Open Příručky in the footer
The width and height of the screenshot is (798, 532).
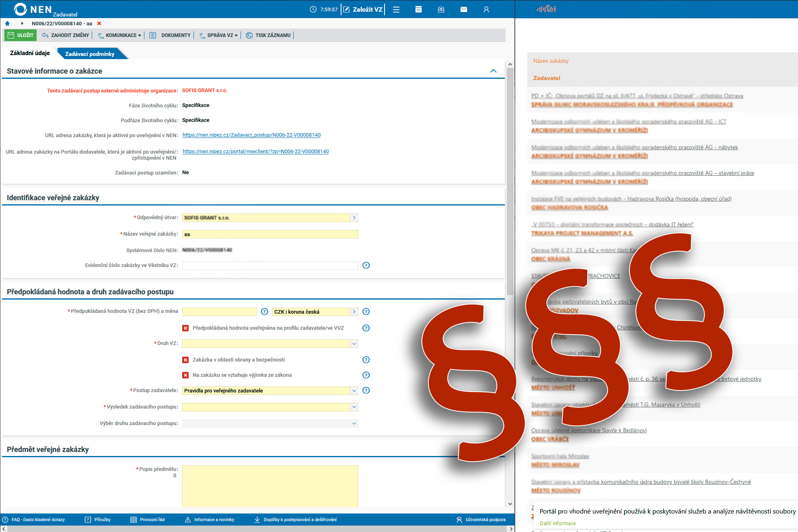(x=98, y=520)
